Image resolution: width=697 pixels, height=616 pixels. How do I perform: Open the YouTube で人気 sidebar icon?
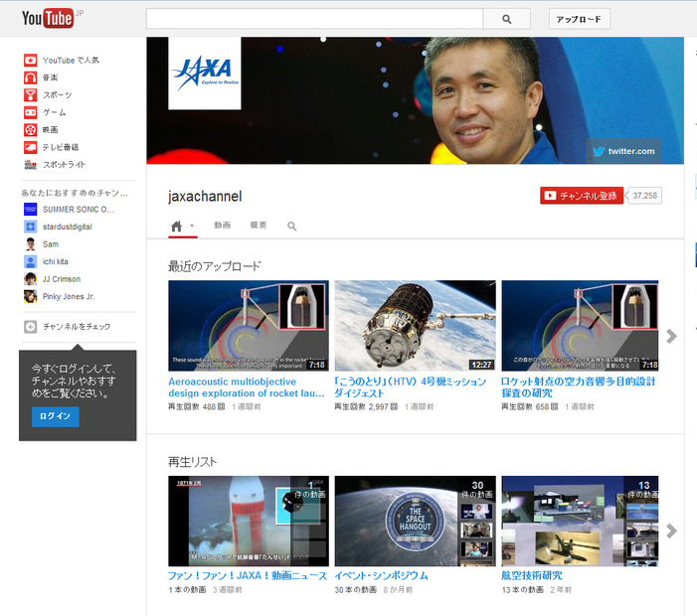[x=30, y=60]
